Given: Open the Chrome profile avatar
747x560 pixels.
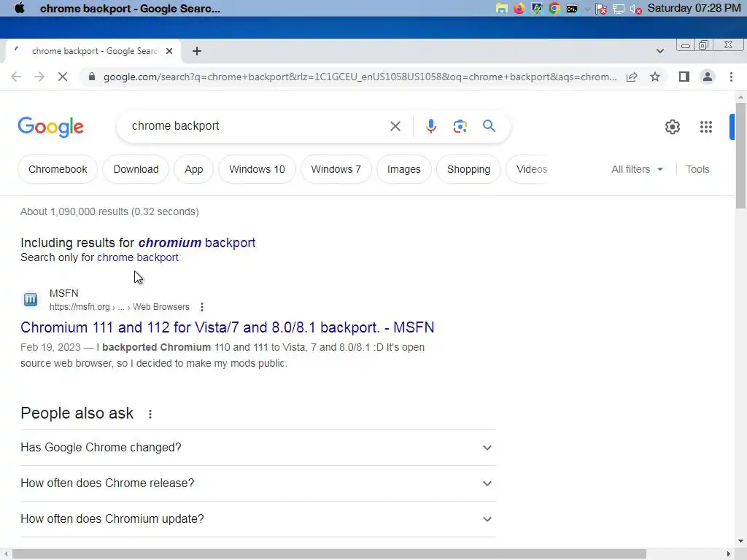Looking at the screenshot, I should tap(708, 77).
